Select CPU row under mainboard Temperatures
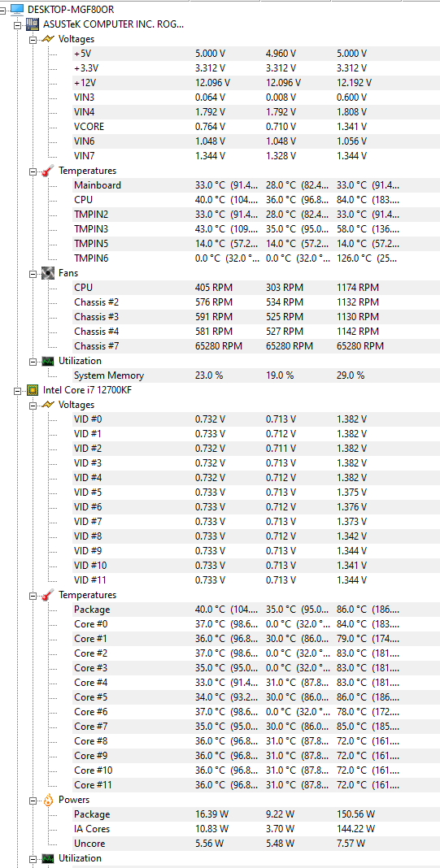The width and height of the screenshot is (440, 868). coord(255,200)
